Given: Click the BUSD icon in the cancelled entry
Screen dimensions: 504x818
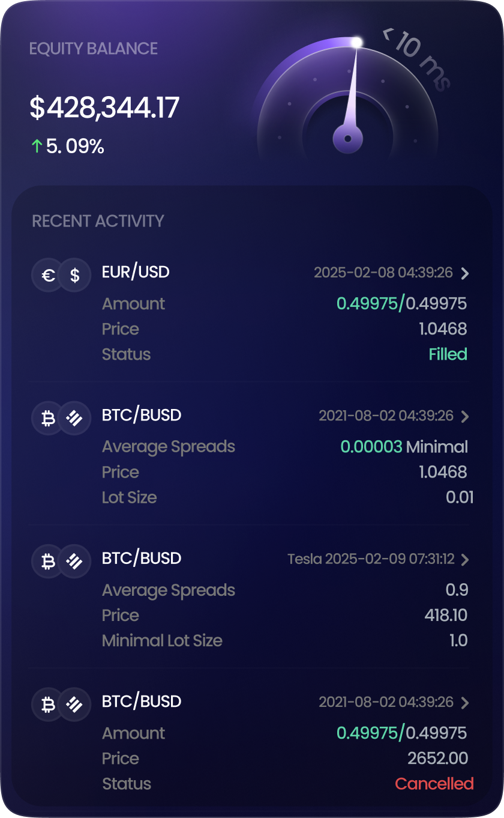Looking at the screenshot, I should (75, 704).
